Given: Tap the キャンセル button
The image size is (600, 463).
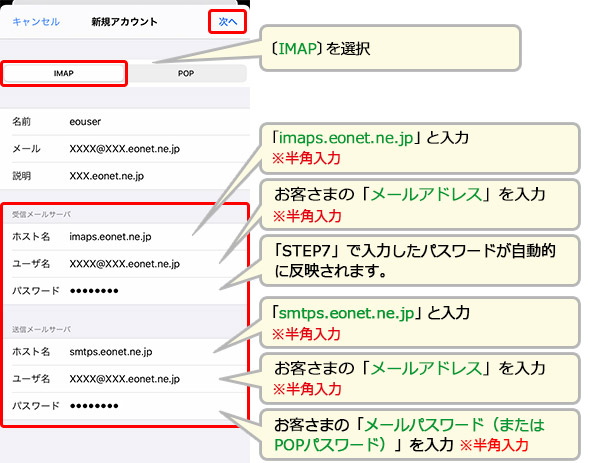Looking at the screenshot, I should pos(36,22).
